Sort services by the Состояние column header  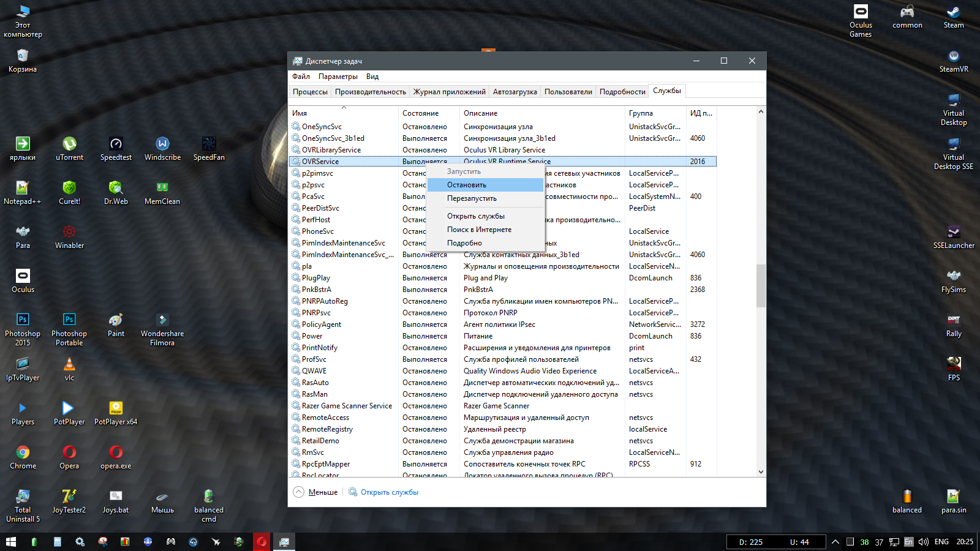tap(421, 113)
